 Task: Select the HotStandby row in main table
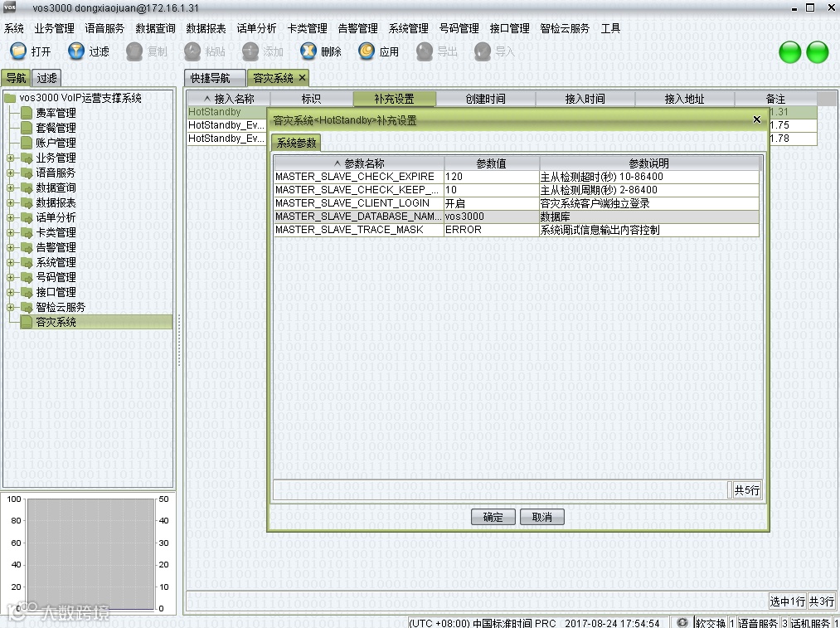pos(227,112)
